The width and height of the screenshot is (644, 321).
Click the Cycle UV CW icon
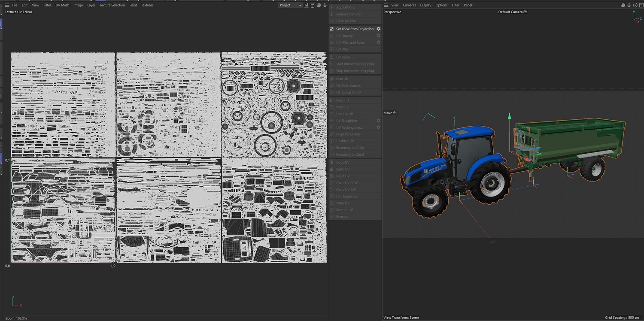pos(332,190)
